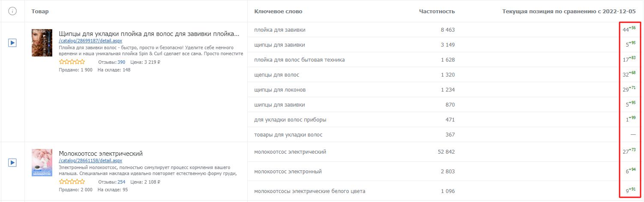Open the breast pump product thumbnail
This screenshot has height=202, width=644.
42,163
